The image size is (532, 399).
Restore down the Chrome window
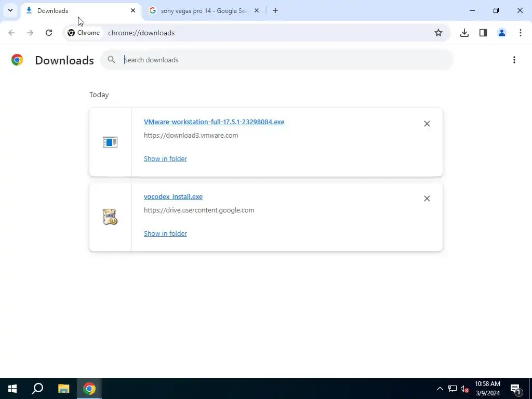[x=496, y=10]
